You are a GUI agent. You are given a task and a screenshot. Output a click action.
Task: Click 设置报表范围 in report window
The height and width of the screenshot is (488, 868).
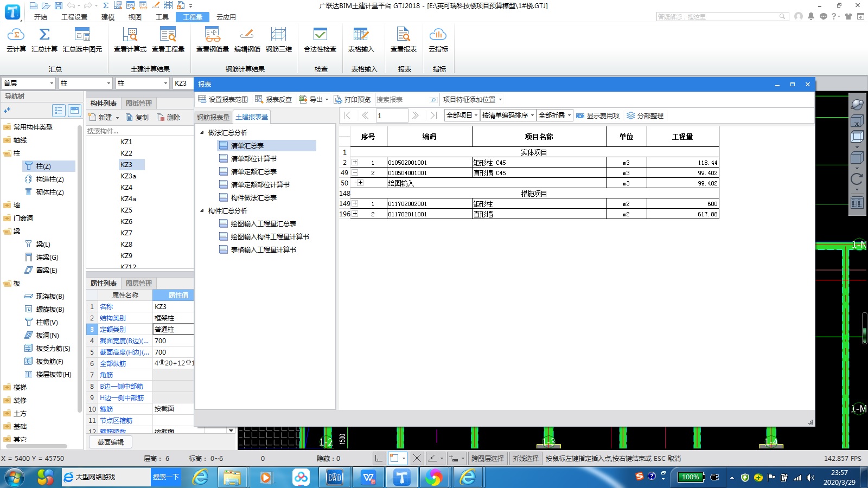(x=223, y=99)
